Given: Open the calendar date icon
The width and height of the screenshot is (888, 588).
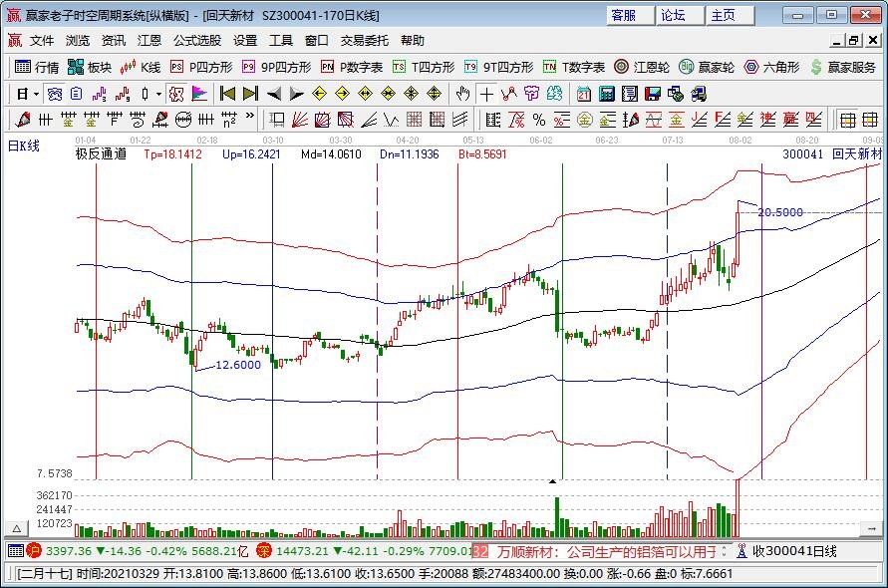Looking at the screenshot, I should click(582, 94).
